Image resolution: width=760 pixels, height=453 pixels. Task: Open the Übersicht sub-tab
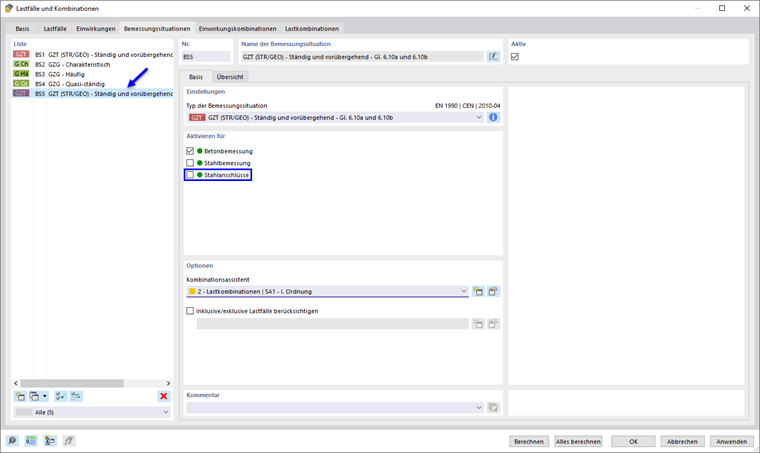pyautogui.click(x=230, y=77)
